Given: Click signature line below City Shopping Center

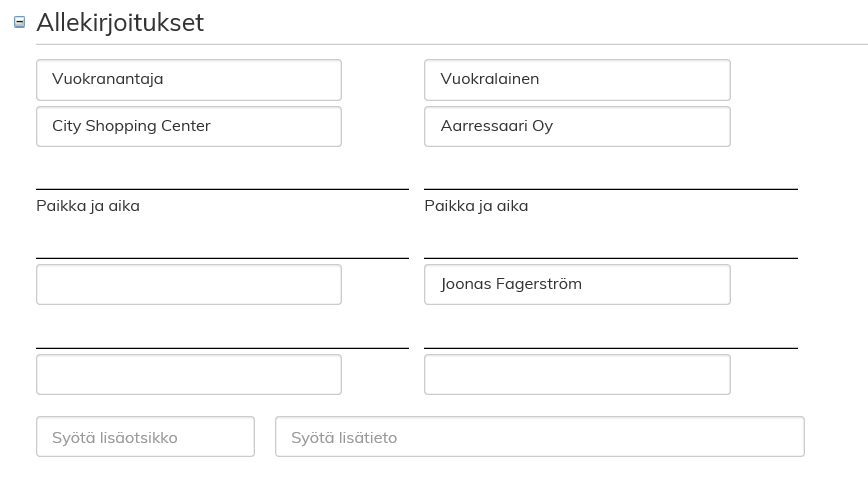Looking at the screenshot, I should pos(222,188).
